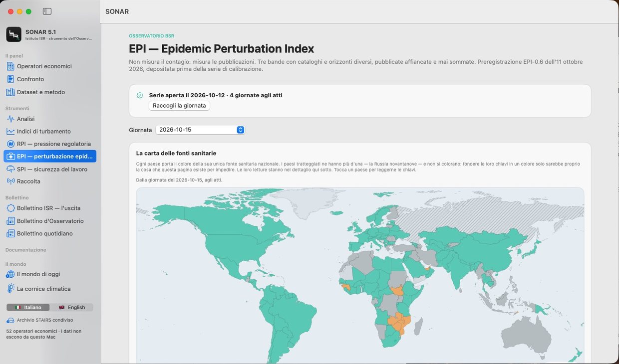Open the Giornata date dropdown
Viewport: 619px width, 364px height.
pyautogui.click(x=200, y=130)
